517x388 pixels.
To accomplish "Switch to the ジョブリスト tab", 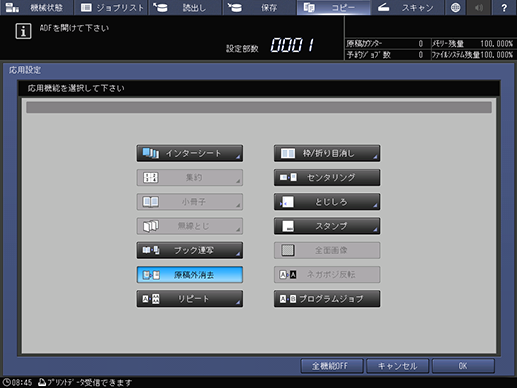I will 111,7.
